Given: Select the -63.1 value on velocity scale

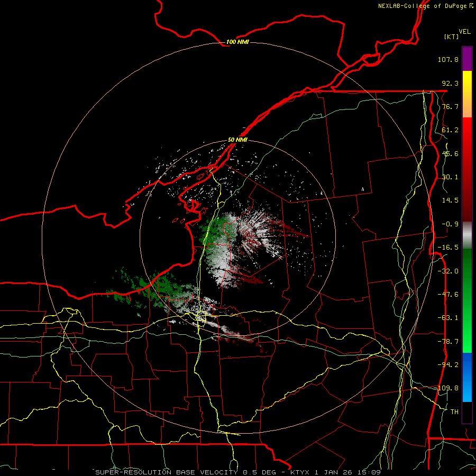Looking at the screenshot, I should pos(448,317).
